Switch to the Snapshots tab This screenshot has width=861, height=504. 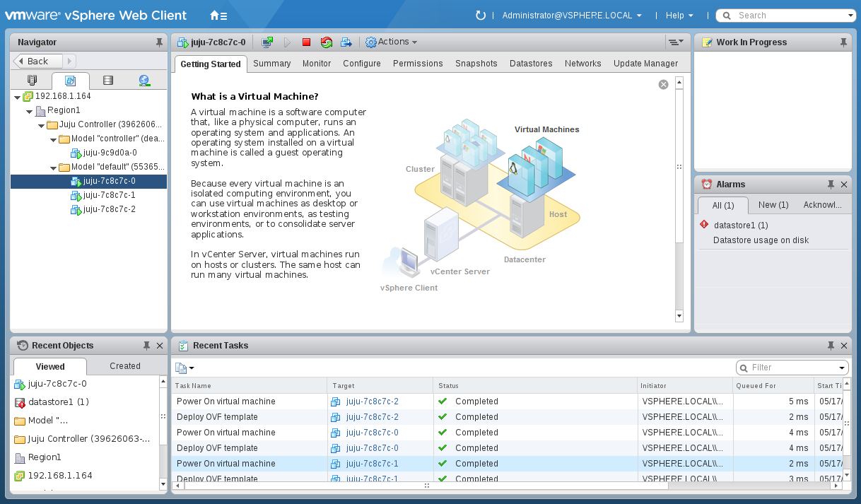(476, 64)
